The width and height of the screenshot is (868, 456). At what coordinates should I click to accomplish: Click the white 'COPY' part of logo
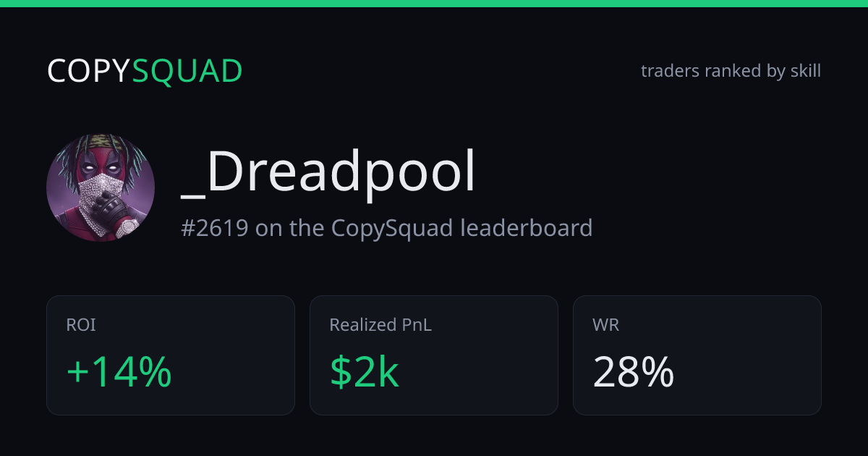point(89,71)
